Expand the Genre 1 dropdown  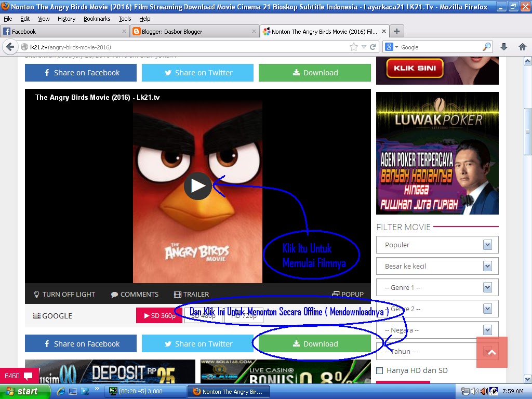click(437, 287)
